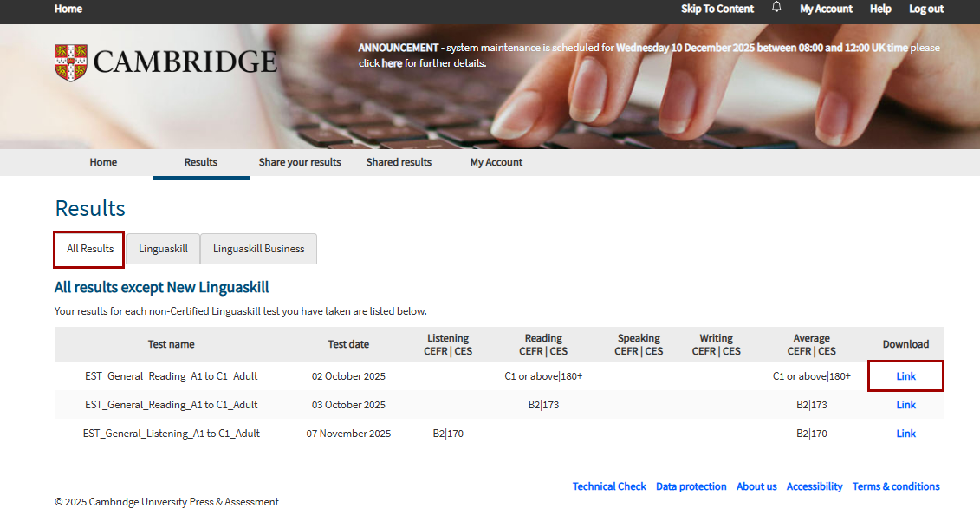980x515 pixels.
Task: Download the 03 October 2025 test result
Action: pyautogui.click(x=905, y=405)
